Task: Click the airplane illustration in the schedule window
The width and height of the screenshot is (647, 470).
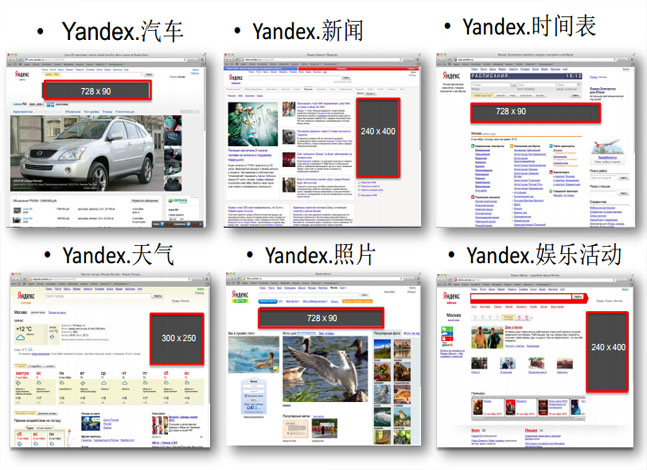Action: (607, 148)
